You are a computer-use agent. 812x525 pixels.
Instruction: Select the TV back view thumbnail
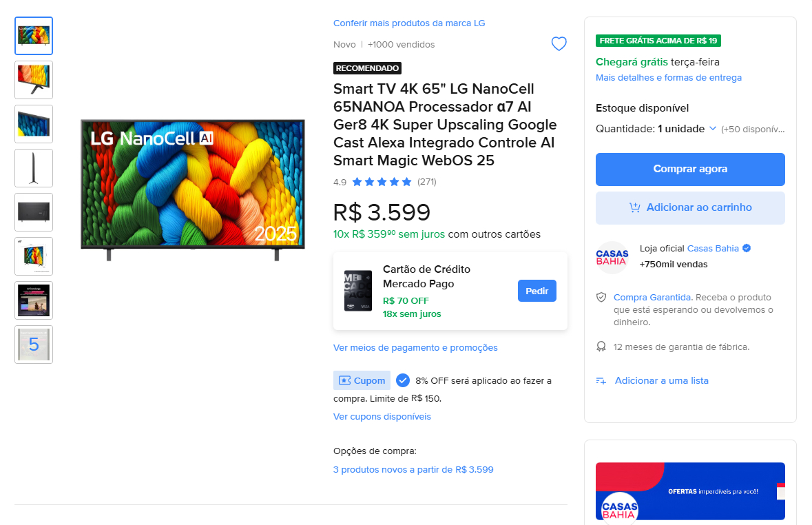(x=34, y=212)
